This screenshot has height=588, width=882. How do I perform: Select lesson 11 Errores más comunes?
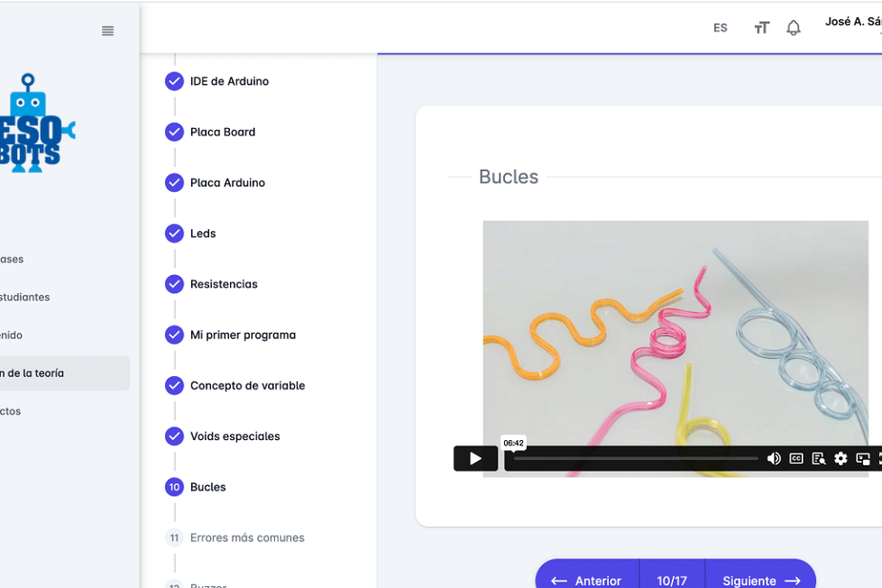(246, 537)
